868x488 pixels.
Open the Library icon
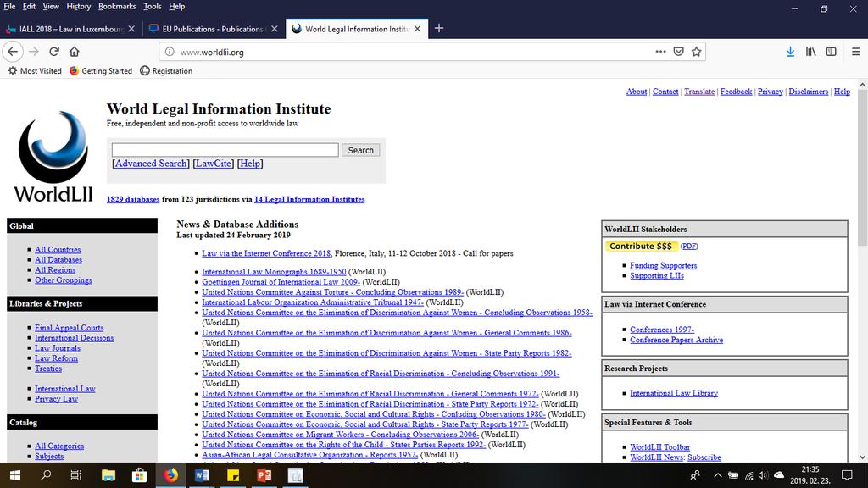(x=810, y=52)
